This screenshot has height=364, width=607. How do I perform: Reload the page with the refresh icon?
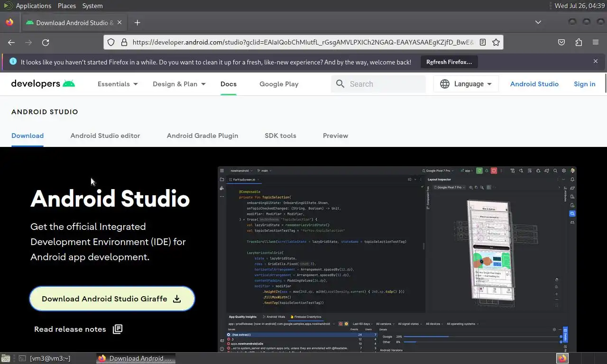coord(46,42)
